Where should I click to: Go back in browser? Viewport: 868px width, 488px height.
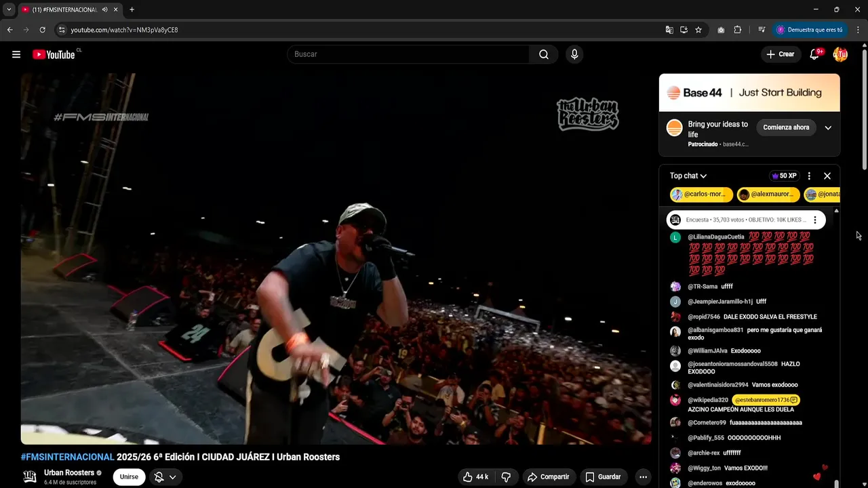[9, 30]
